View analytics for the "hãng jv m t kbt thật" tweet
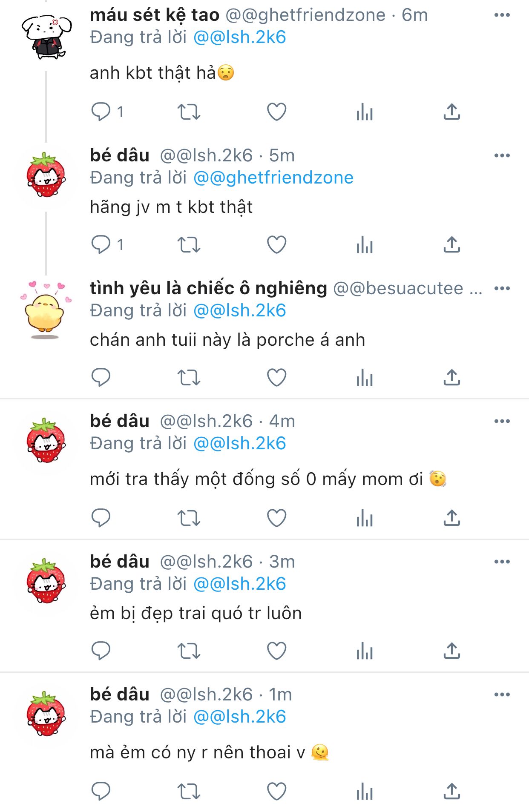 point(365,245)
